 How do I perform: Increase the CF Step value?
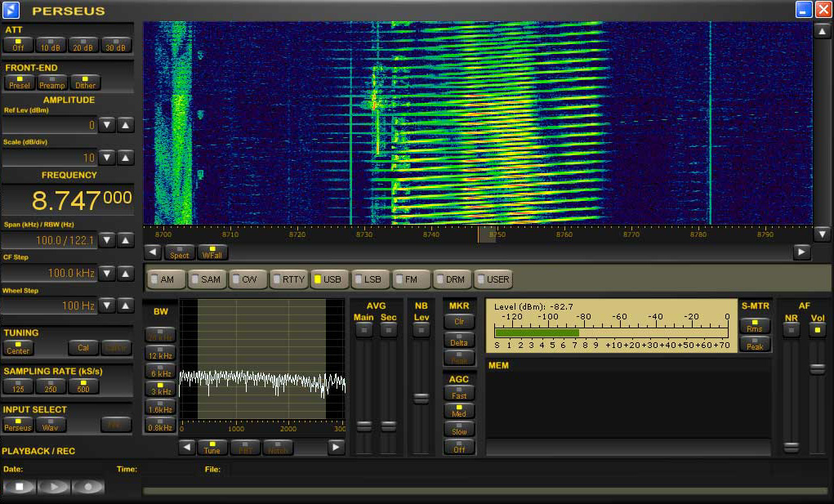[126, 274]
